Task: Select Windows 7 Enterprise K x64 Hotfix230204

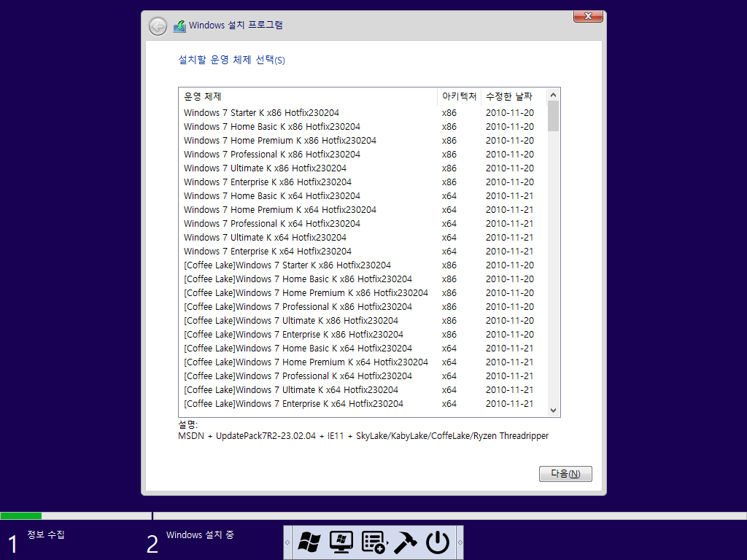Action: pyautogui.click(x=363, y=251)
